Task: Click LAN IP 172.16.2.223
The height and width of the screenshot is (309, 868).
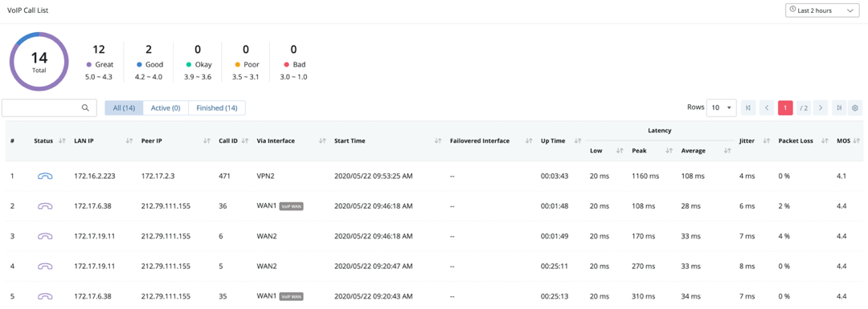Action: pos(95,177)
